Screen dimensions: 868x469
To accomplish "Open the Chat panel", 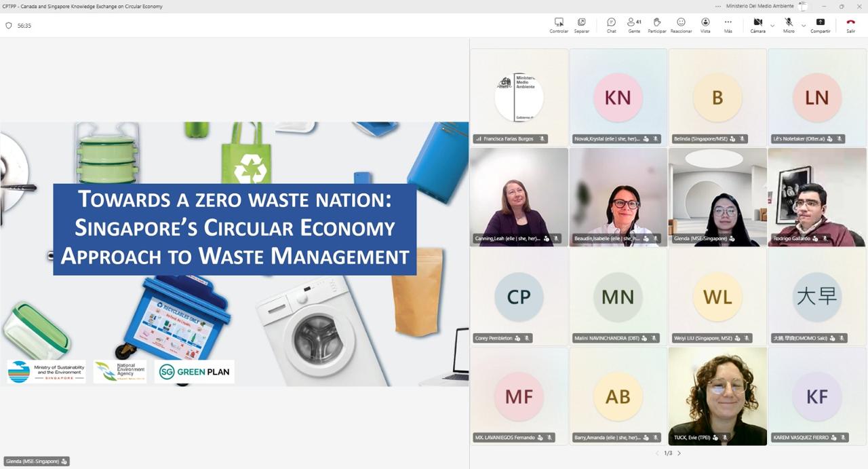I will tap(611, 25).
